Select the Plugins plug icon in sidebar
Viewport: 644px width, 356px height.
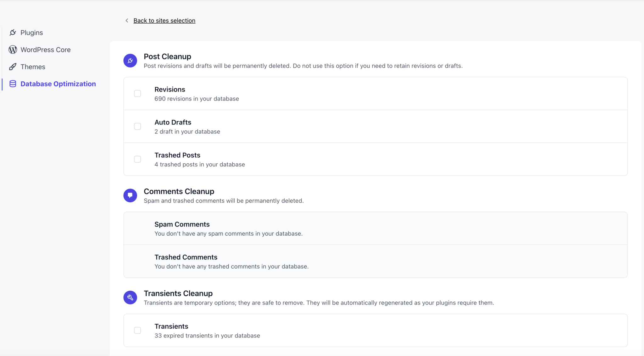(13, 32)
